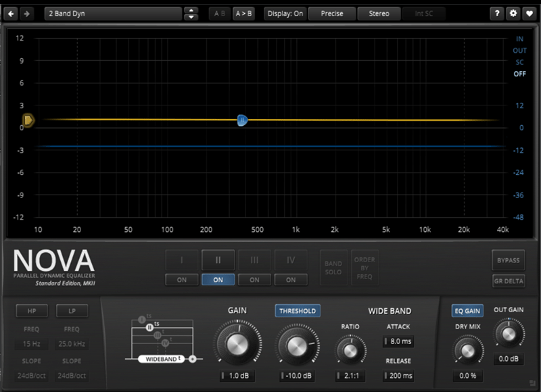Click the 0.0 % dry mix value field
The height and width of the screenshot is (392, 541).
click(x=467, y=376)
